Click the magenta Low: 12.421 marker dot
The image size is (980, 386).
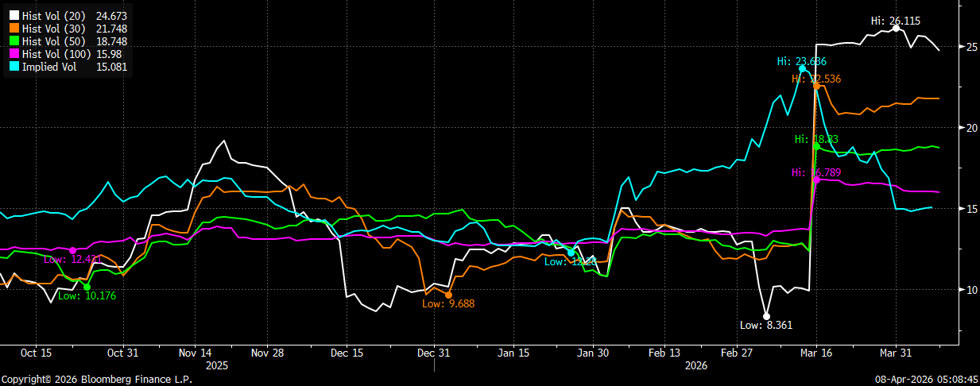point(73,251)
